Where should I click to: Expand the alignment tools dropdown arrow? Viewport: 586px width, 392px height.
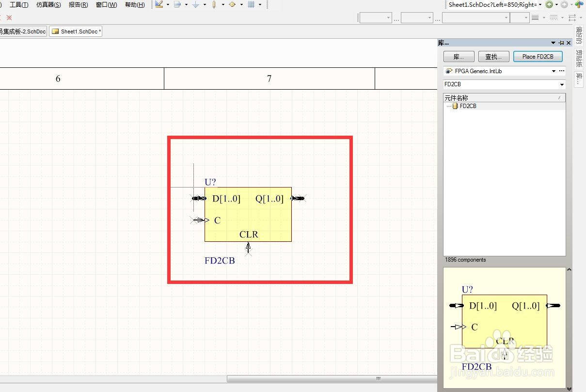point(186,5)
